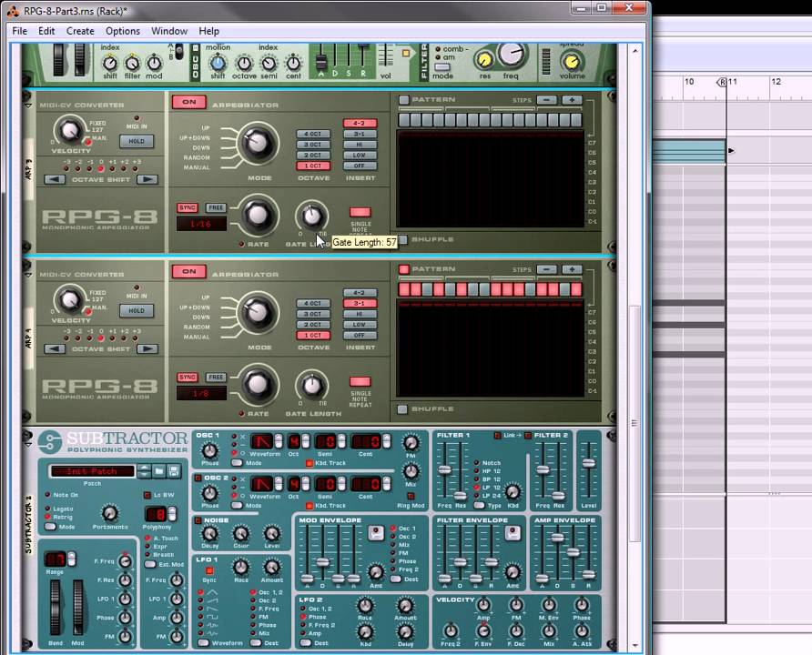This screenshot has width=812, height=655.
Task: Turn the ARP 3 Mode knob
Action: click(258, 142)
